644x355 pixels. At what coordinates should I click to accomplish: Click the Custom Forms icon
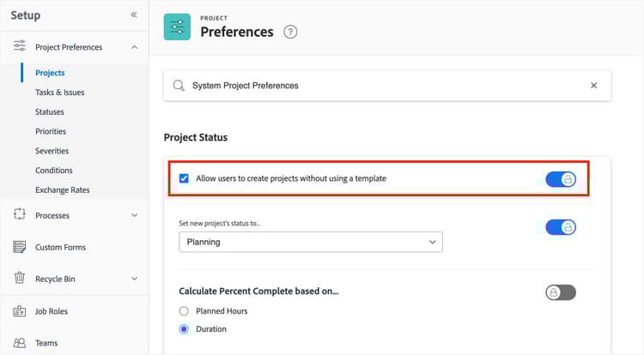(x=20, y=247)
